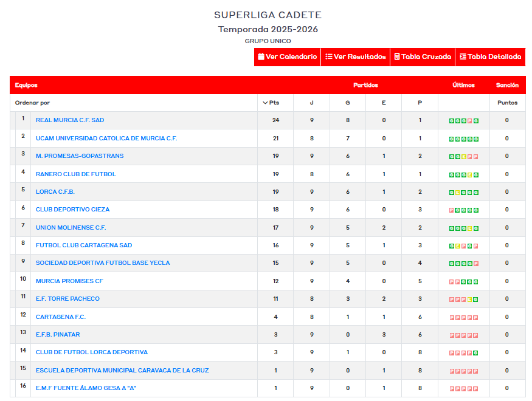Open the FUTBOL CLUB CARTAGENA SAD link
532x401 pixels.
[x=84, y=245]
